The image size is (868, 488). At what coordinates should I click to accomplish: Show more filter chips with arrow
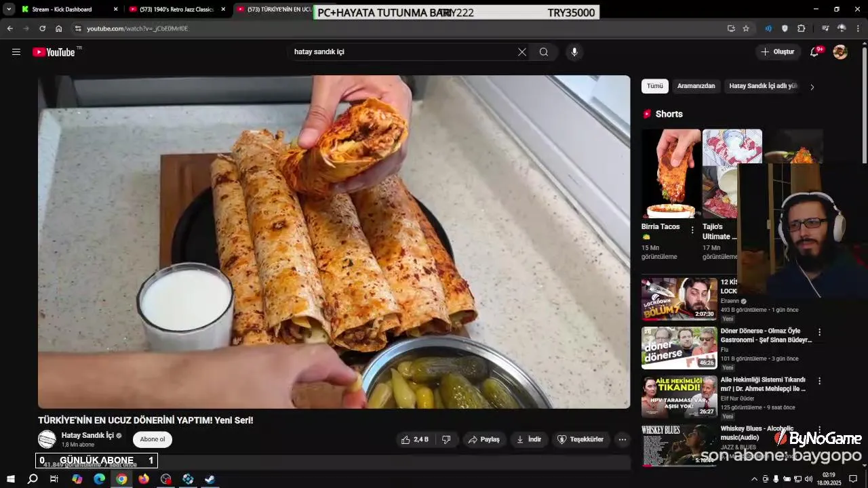812,87
